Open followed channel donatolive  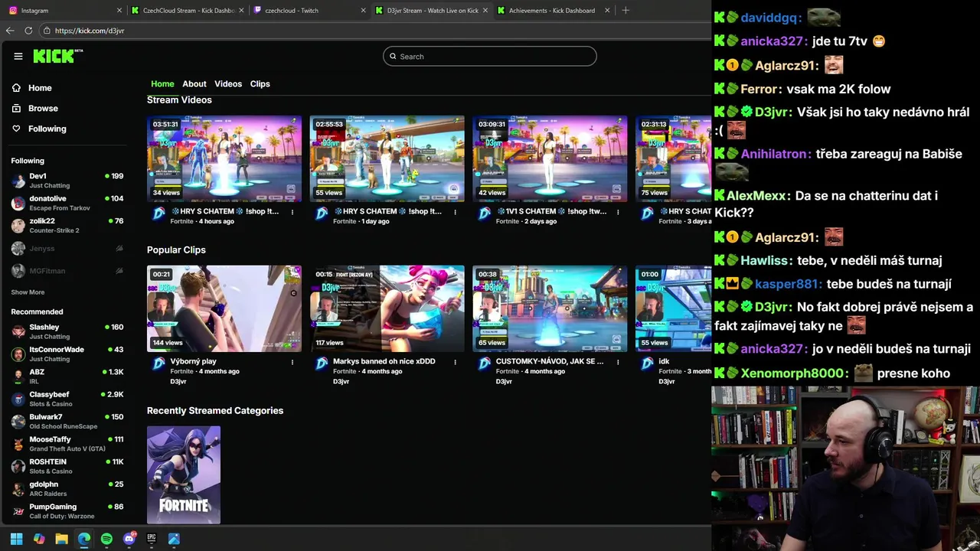(67, 203)
